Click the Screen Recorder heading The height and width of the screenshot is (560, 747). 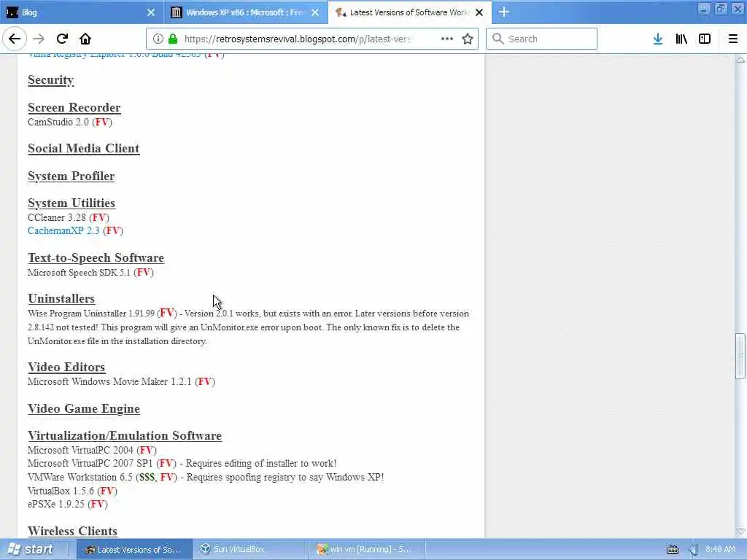point(74,108)
